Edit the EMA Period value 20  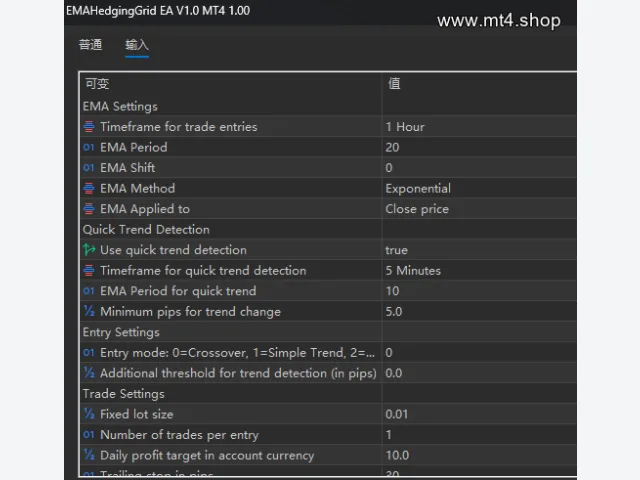[392, 147]
